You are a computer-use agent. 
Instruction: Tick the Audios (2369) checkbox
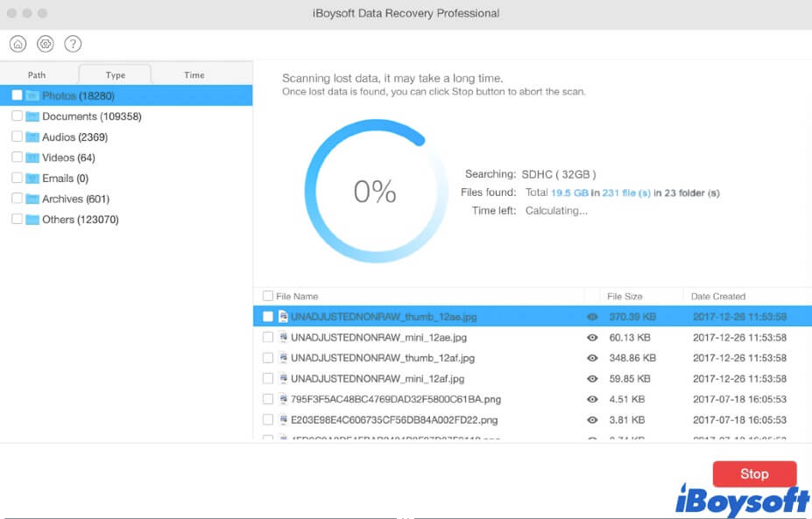click(x=18, y=137)
